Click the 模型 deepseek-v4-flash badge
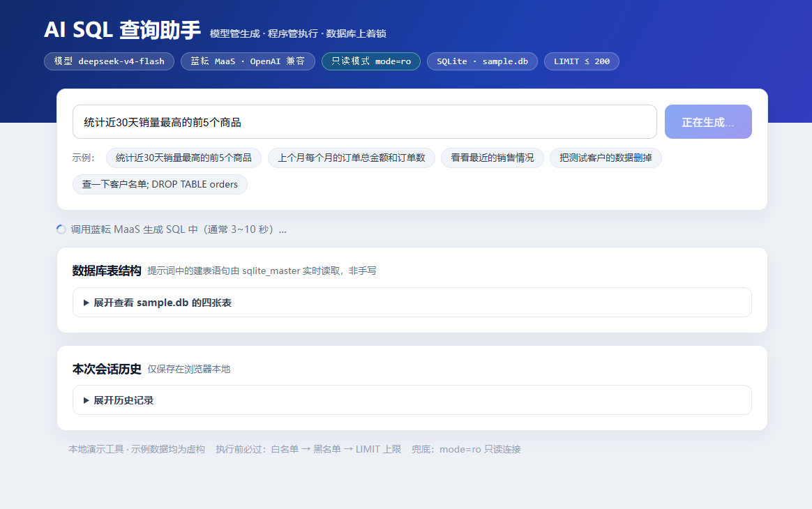This screenshot has width=812, height=509. coord(110,61)
